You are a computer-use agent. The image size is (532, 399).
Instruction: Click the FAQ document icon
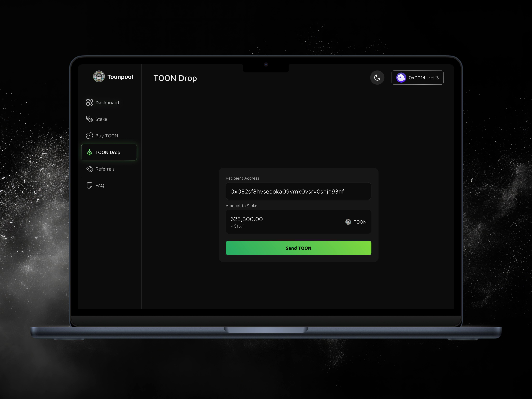pyautogui.click(x=89, y=185)
